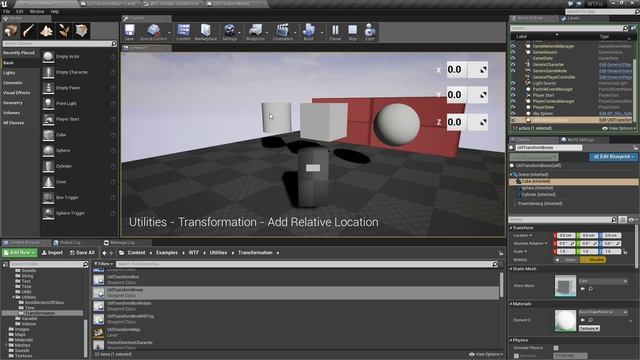Click the Save All button
This screenshot has height=360, width=640.
[82, 253]
